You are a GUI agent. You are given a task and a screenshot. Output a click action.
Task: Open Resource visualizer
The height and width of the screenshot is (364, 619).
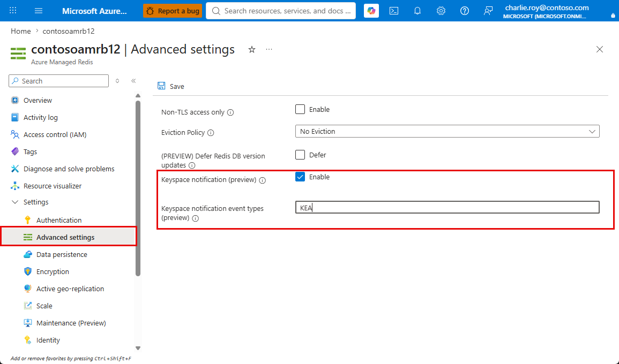click(53, 186)
